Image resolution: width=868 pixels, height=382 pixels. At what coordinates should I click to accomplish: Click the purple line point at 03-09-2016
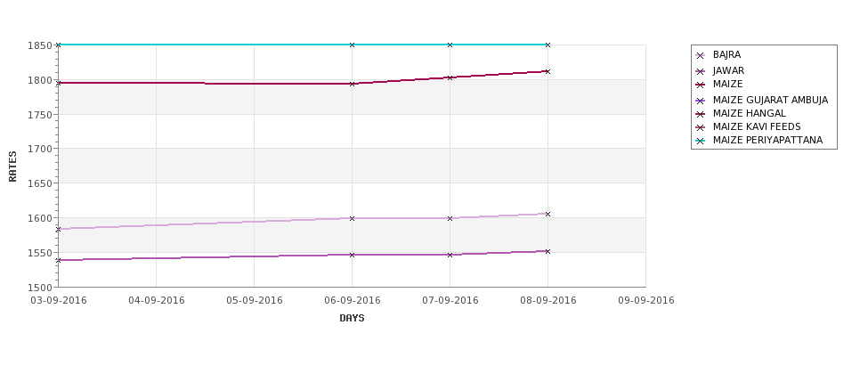click(x=58, y=260)
